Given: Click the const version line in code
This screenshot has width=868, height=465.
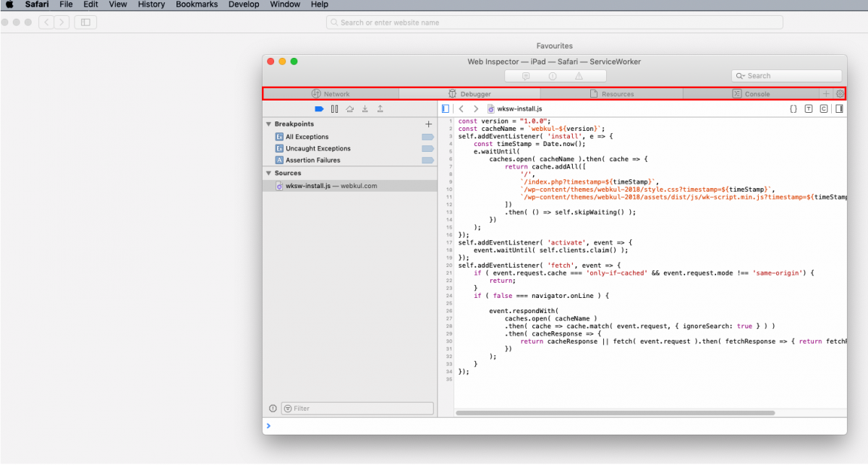Looking at the screenshot, I should (x=505, y=121).
